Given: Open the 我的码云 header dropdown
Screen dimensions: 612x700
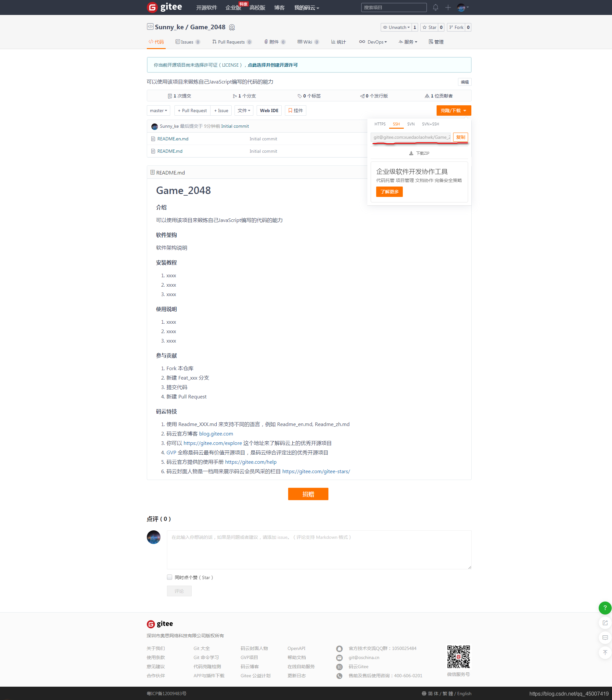Looking at the screenshot, I should click(x=307, y=7).
